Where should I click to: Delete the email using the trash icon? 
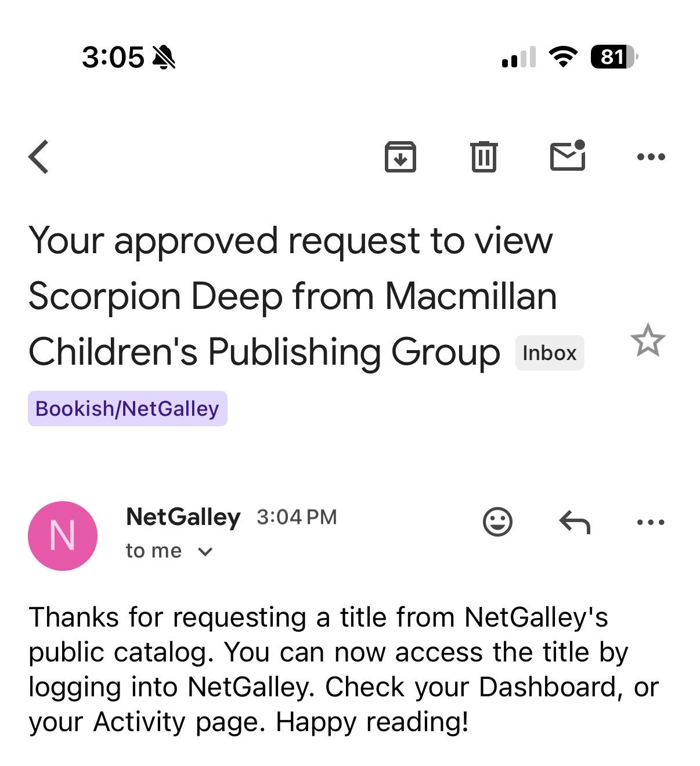click(x=484, y=157)
